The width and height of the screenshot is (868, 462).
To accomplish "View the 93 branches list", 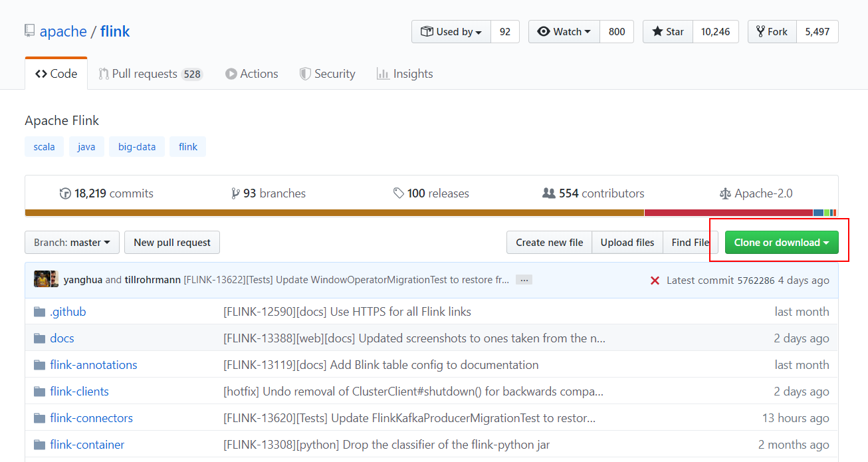I will 269,193.
